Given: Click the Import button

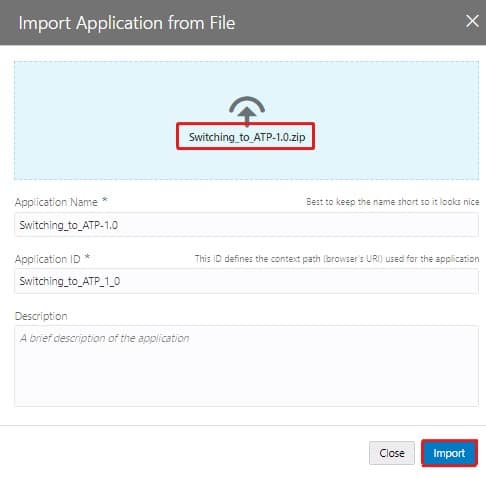Looking at the screenshot, I should coord(449,453).
